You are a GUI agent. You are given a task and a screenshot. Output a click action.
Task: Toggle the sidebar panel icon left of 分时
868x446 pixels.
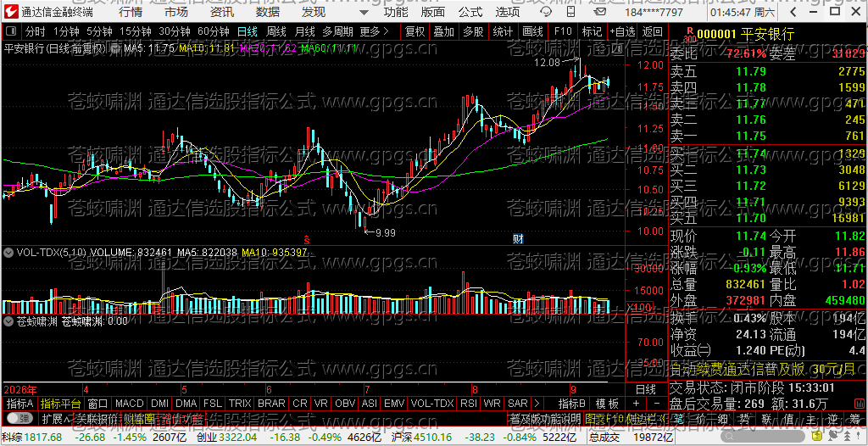point(12,31)
